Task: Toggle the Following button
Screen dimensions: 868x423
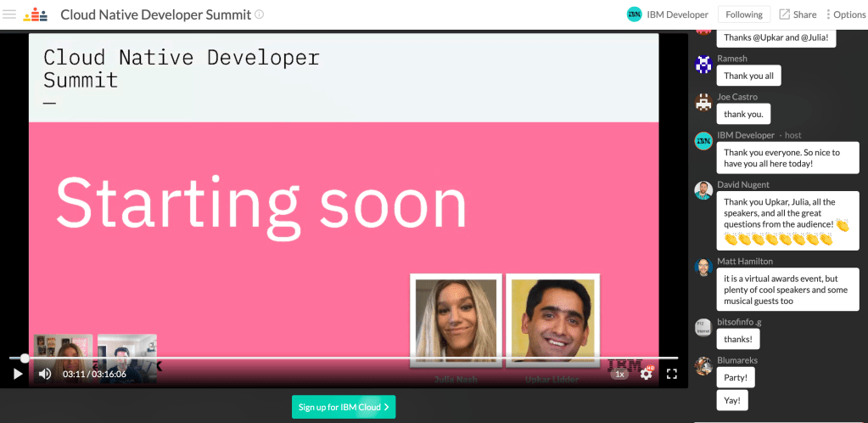Action: pos(743,14)
